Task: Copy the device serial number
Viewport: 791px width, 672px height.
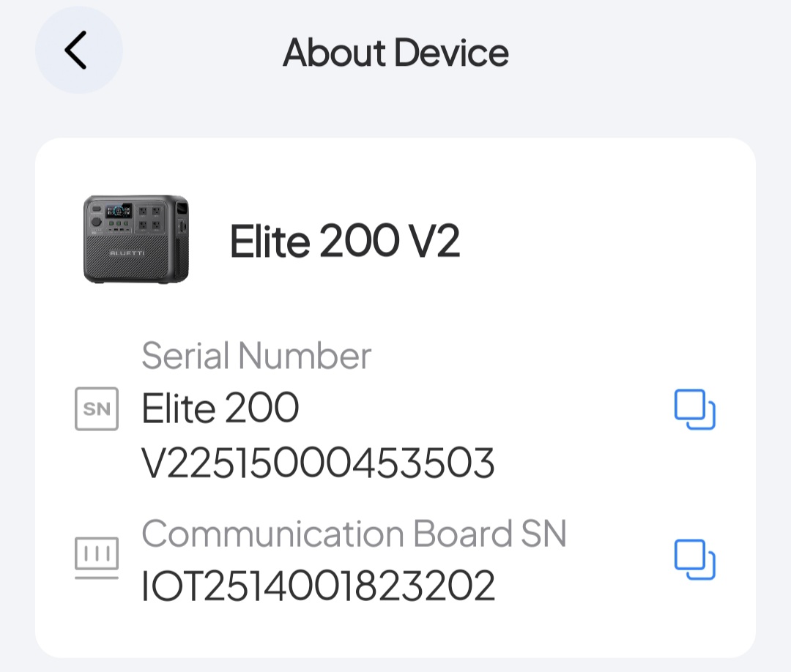Action: coord(694,409)
